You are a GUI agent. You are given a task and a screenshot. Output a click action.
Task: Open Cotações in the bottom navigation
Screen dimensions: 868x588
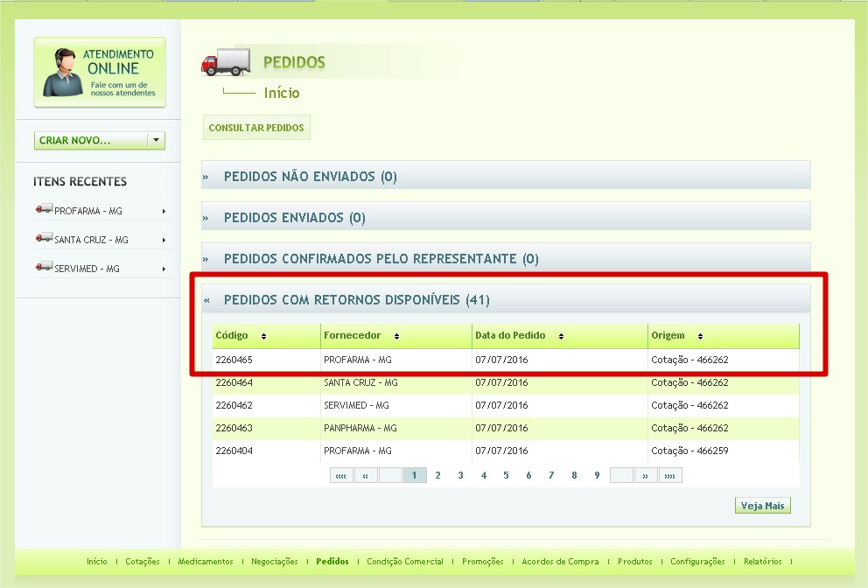(x=143, y=562)
